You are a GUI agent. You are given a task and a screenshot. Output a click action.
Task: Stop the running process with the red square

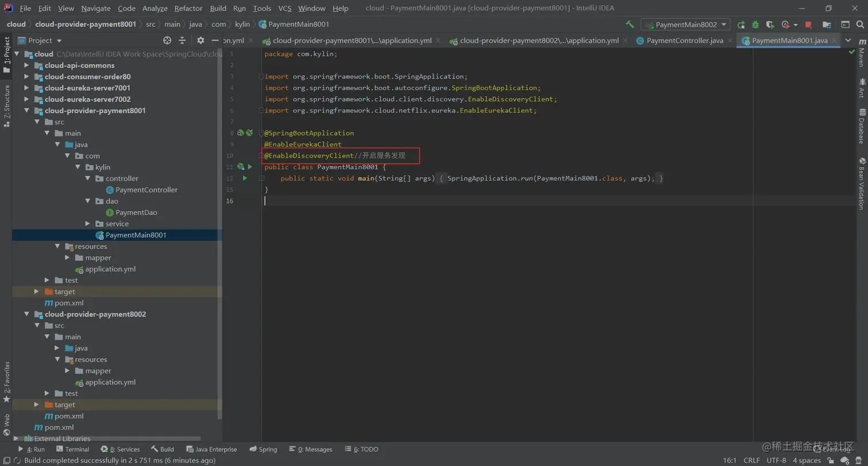click(808, 25)
